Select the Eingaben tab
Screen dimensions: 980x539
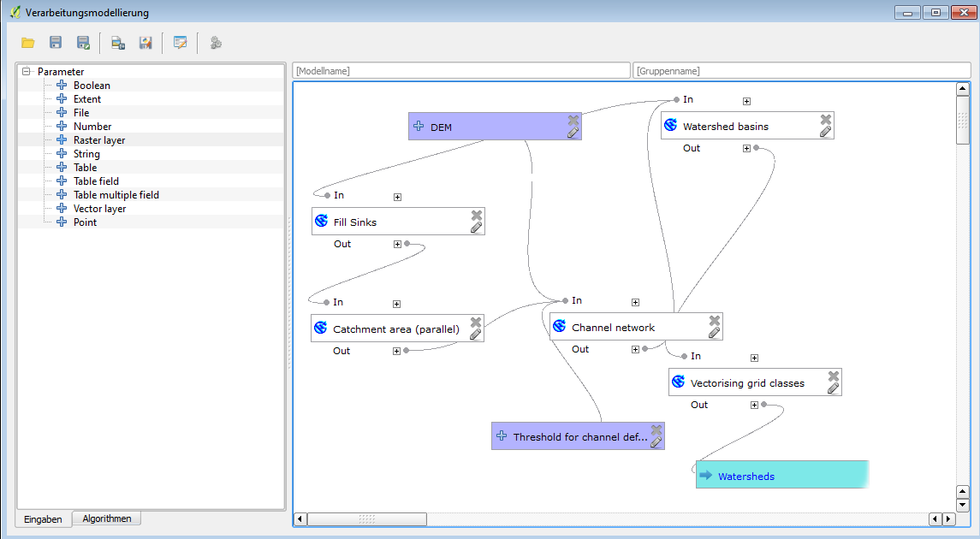[x=43, y=518]
